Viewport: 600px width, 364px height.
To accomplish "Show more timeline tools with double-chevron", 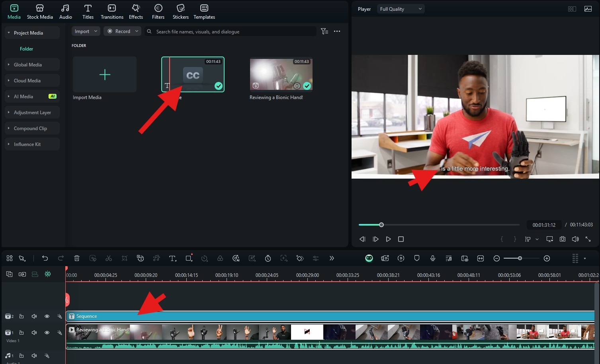I will [332, 258].
